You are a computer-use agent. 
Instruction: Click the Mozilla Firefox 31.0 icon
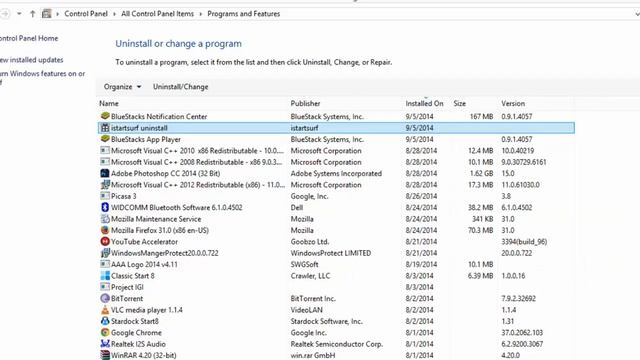point(105,230)
